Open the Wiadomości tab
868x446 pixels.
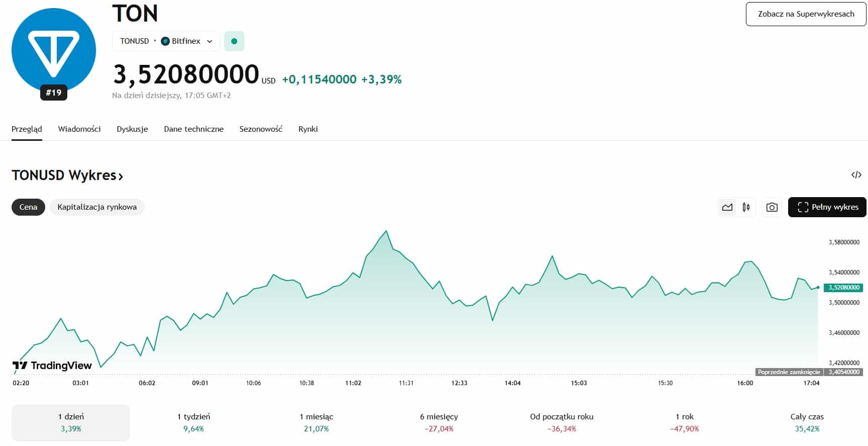tap(79, 129)
